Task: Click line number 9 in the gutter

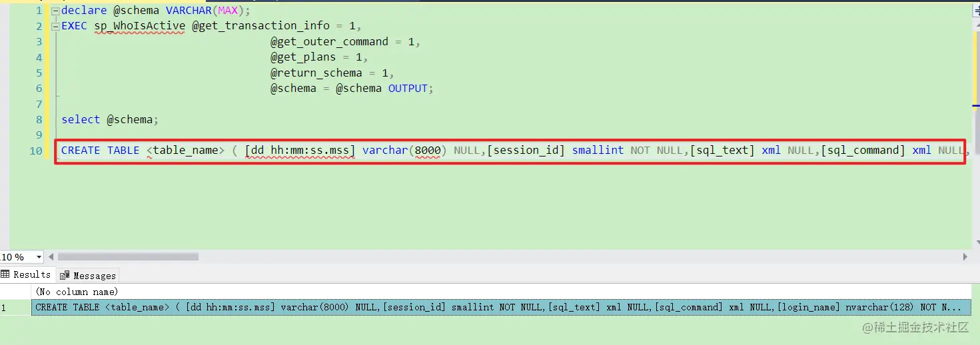Action: coord(39,135)
